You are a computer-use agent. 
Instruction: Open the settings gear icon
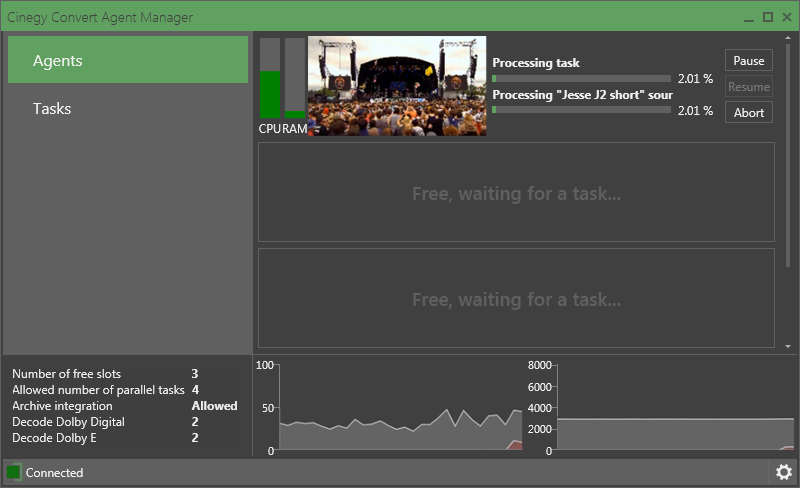click(784, 472)
